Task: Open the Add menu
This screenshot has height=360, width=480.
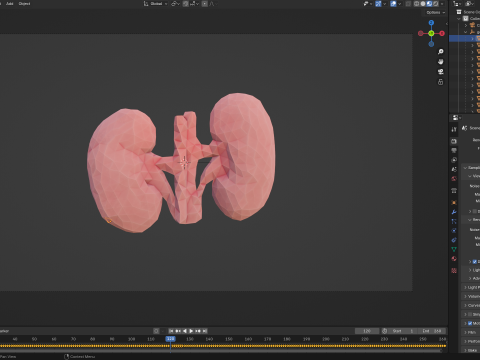Action: [9, 4]
